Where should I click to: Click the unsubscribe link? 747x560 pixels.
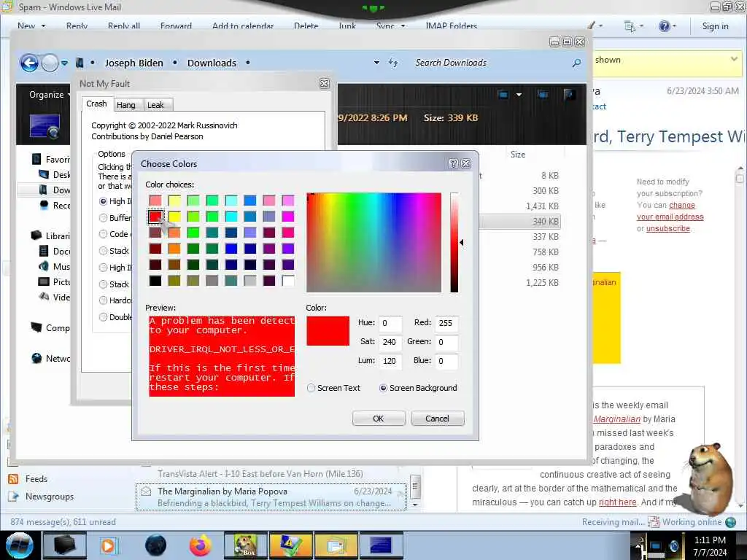(668, 228)
